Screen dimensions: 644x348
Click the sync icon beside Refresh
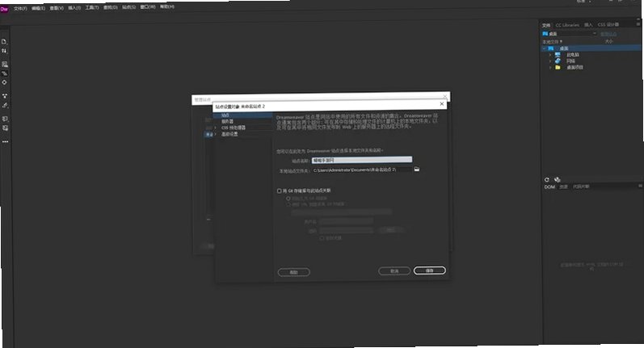[x=558, y=180]
